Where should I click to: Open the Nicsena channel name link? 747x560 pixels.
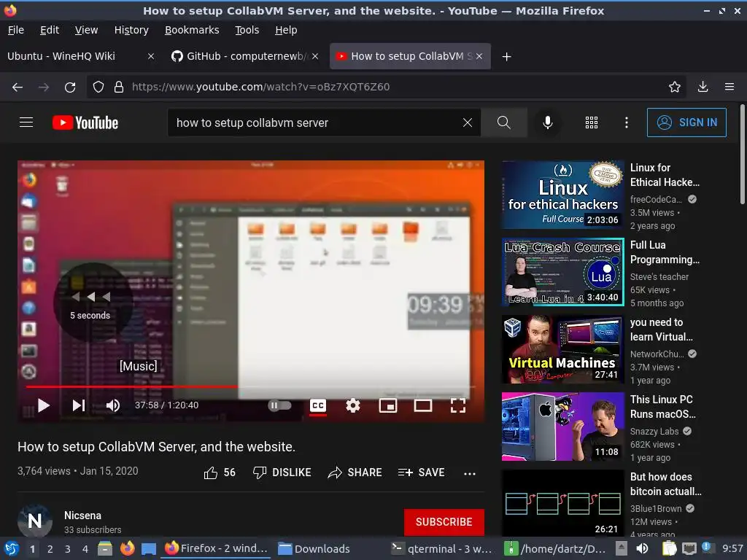point(82,516)
